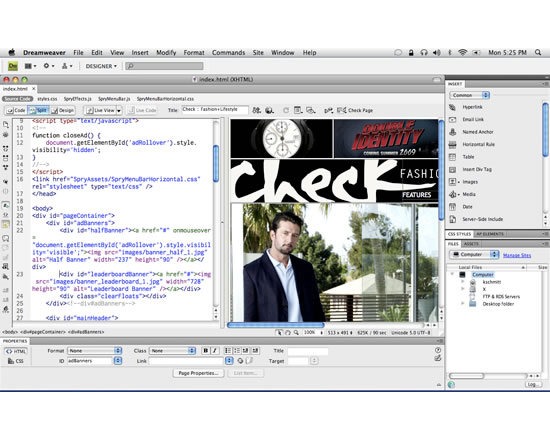Click the Dreamweaver Dw application icon

(x=13, y=66)
